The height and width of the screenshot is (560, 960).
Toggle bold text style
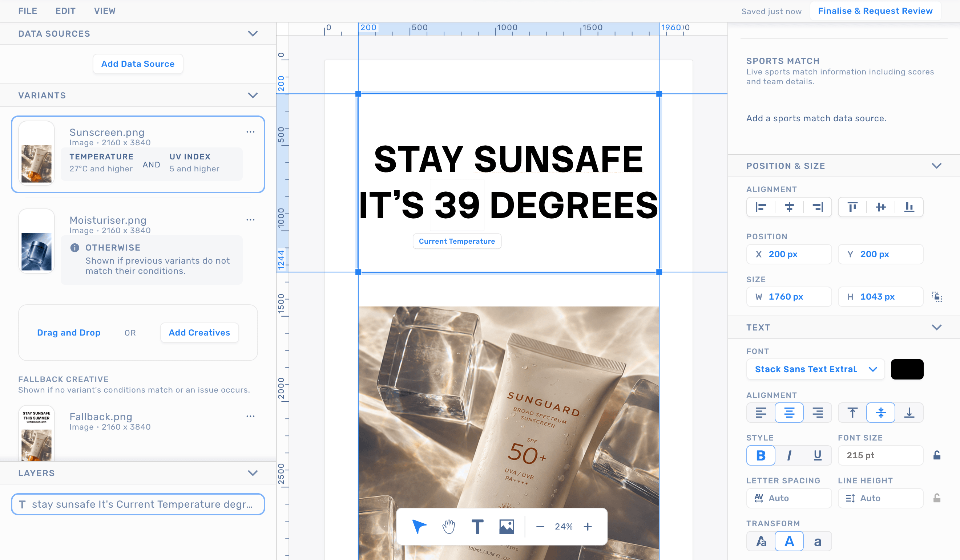pos(761,455)
